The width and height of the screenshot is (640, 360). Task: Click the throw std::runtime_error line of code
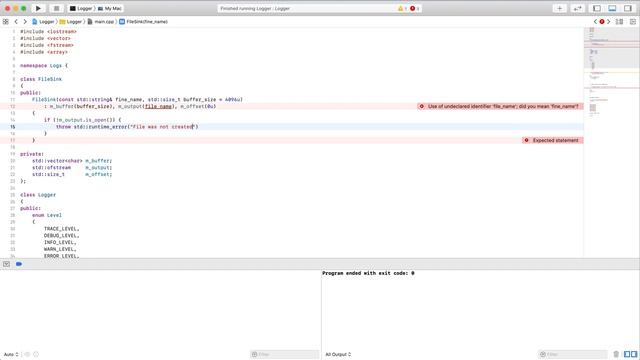127,127
